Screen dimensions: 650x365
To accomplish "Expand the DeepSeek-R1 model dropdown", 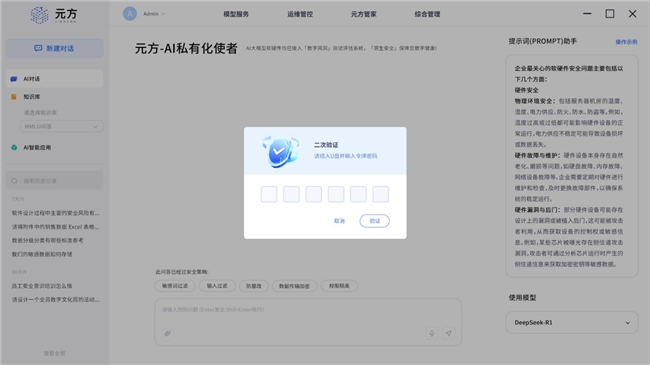I will point(572,322).
